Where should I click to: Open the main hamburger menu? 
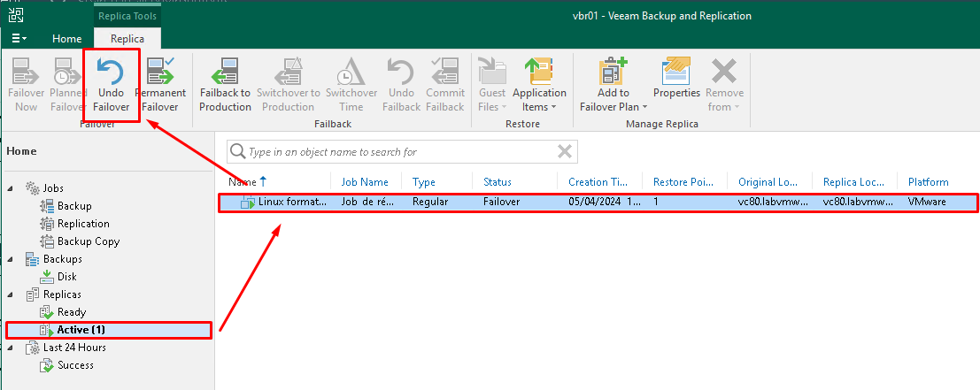tap(19, 39)
